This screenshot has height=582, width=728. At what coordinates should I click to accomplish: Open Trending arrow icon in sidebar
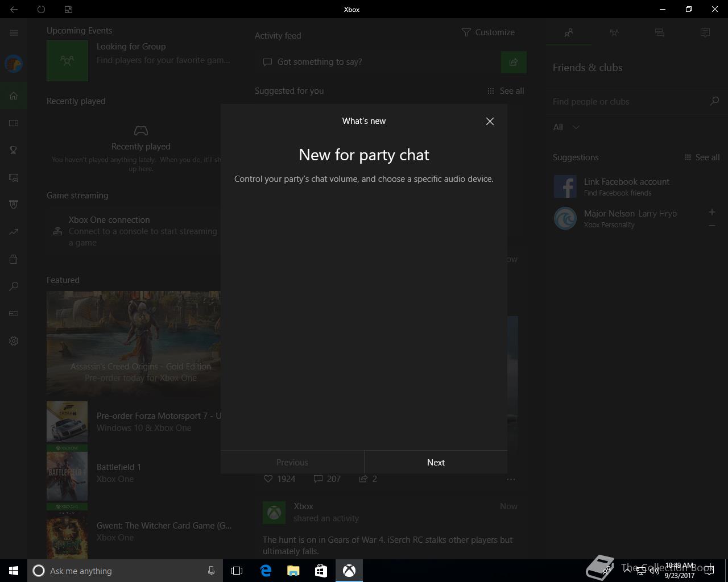[14, 232]
